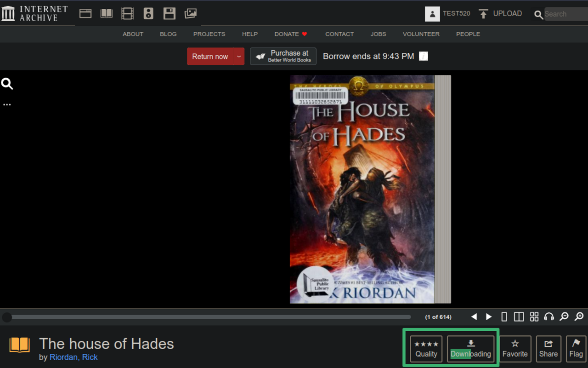Click the orange book icon beside the title
This screenshot has height=368, width=588.
(x=20, y=345)
